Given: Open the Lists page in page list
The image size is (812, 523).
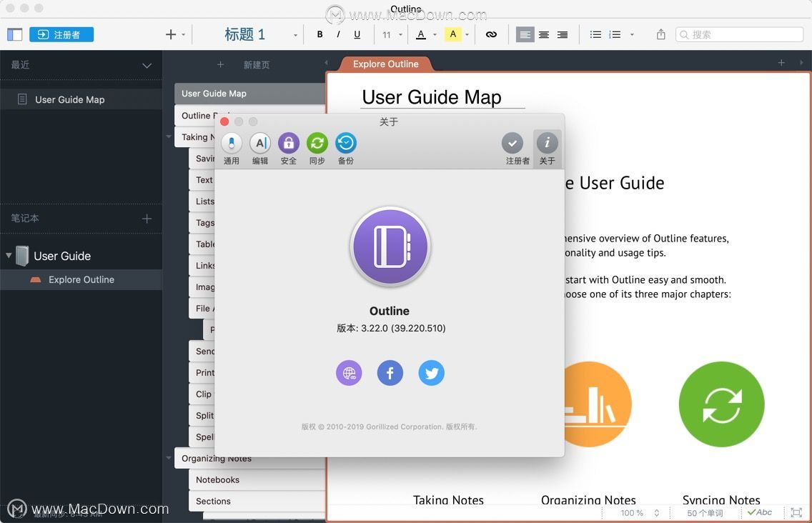Looking at the screenshot, I should (x=202, y=201).
